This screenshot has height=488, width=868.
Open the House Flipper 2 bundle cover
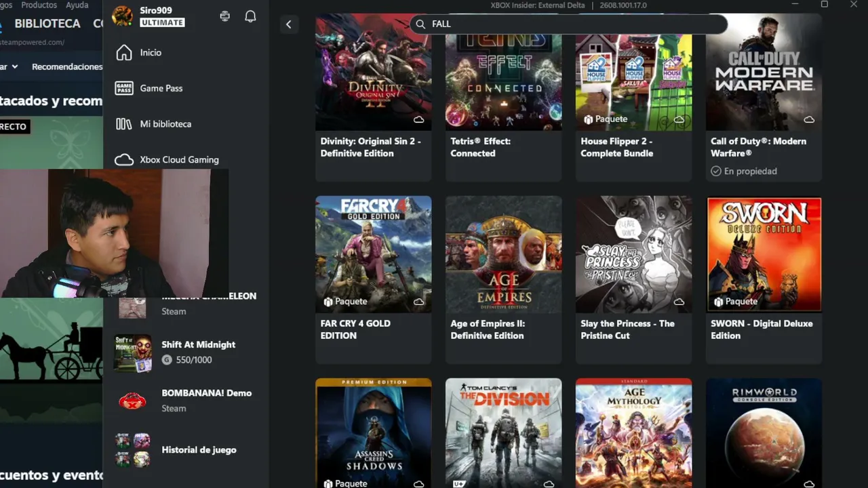(x=633, y=73)
